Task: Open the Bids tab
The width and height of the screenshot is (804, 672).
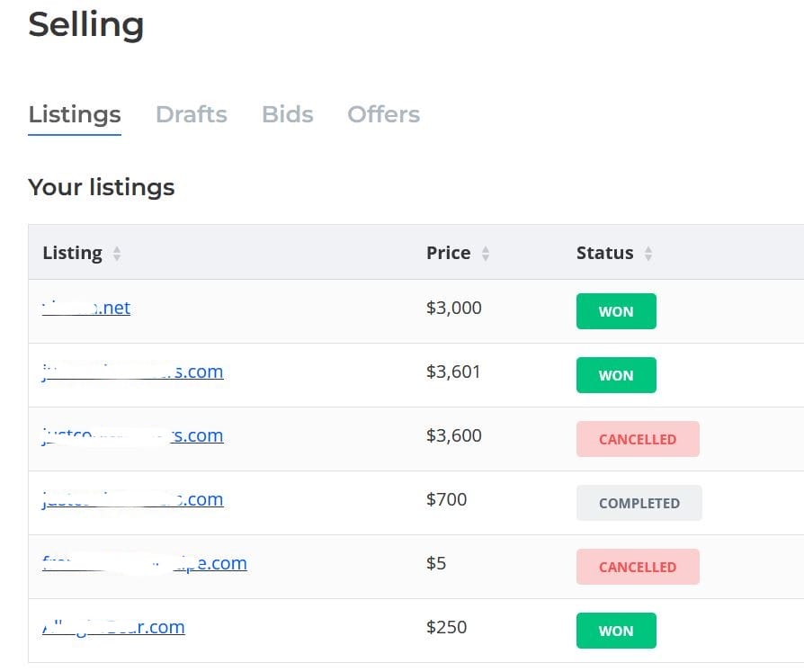Action: click(287, 115)
